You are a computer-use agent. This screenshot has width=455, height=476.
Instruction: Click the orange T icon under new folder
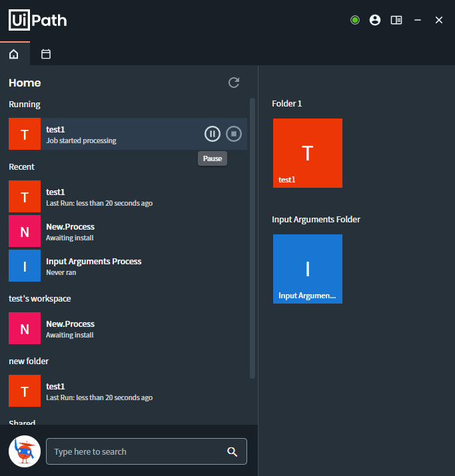pos(25,391)
